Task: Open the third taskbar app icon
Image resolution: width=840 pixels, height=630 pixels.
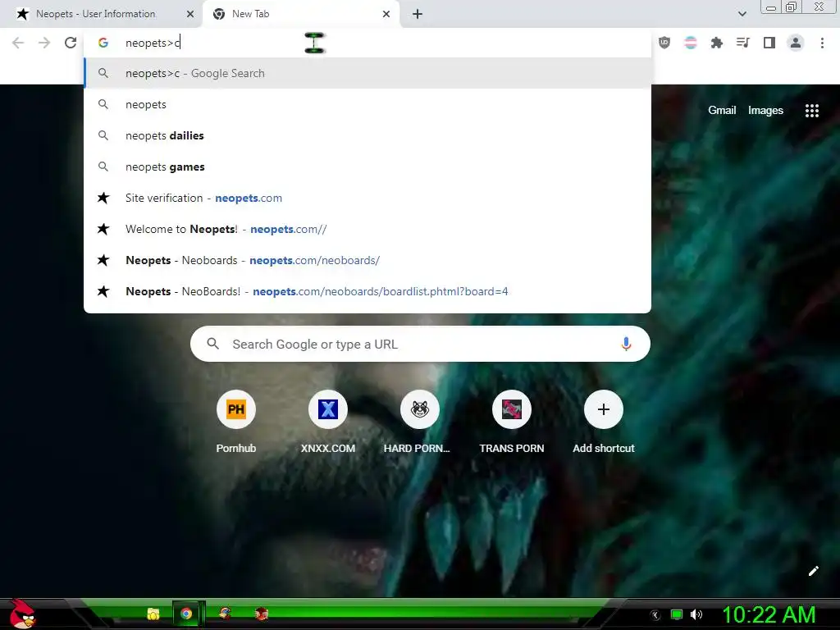Action: 225,614
